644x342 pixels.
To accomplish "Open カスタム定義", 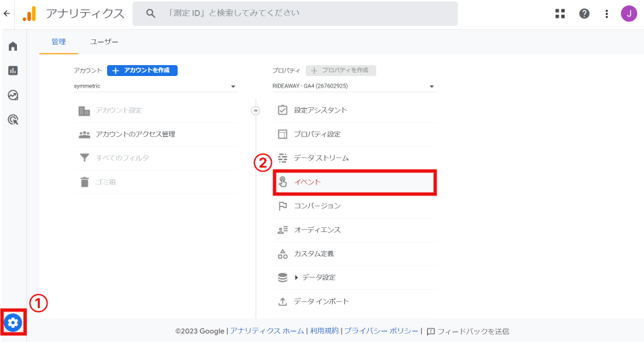I will [x=355, y=254].
